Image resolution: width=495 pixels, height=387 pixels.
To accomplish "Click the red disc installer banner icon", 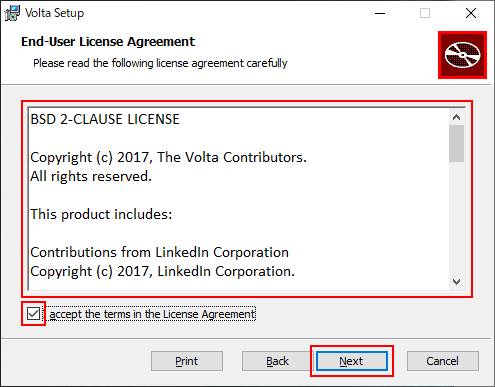I will point(462,55).
